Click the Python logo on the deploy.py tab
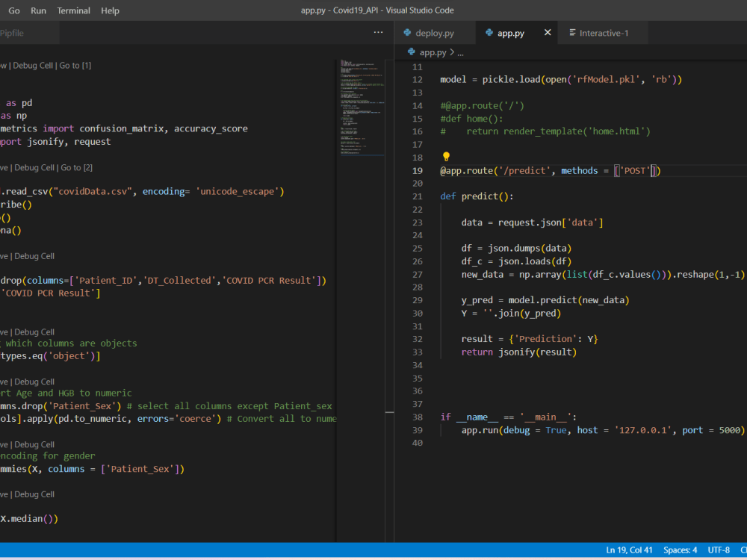This screenshot has width=747, height=560. coord(407,33)
